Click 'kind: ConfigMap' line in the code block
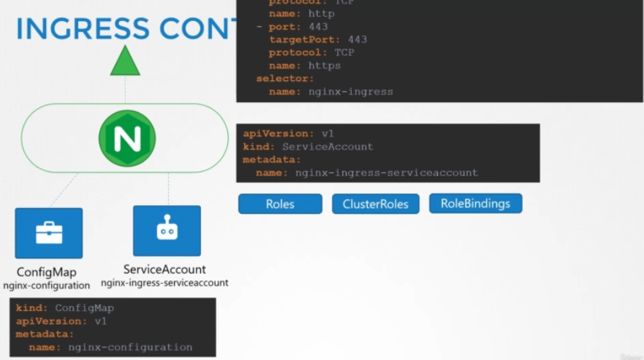Image resolution: width=644 pixels, height=360 pixels. 65,308
